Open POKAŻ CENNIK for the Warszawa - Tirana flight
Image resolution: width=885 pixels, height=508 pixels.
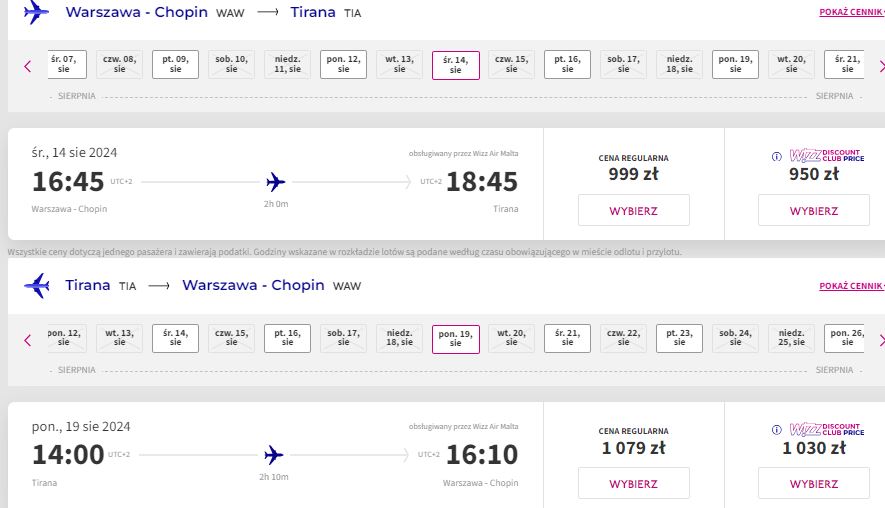click(851, 12)
